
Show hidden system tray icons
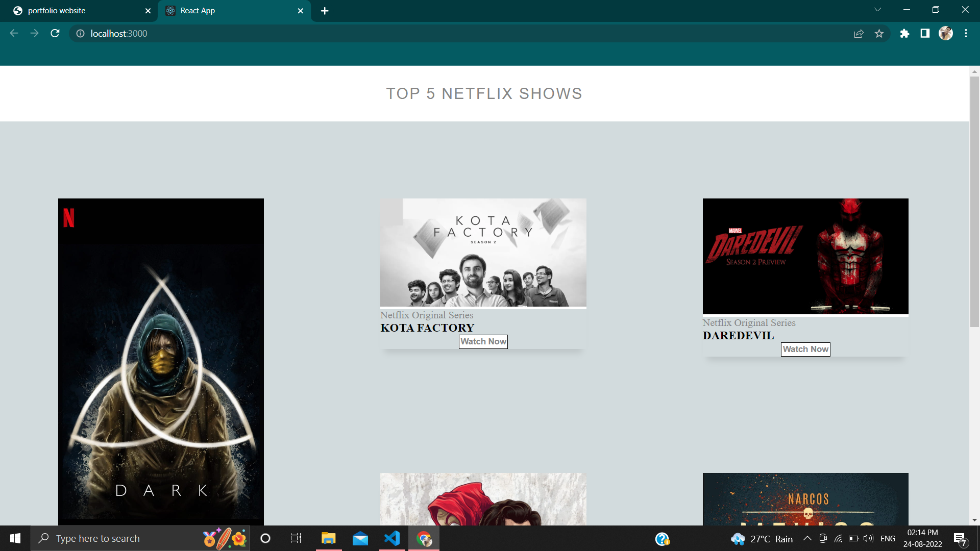point(807,538)
